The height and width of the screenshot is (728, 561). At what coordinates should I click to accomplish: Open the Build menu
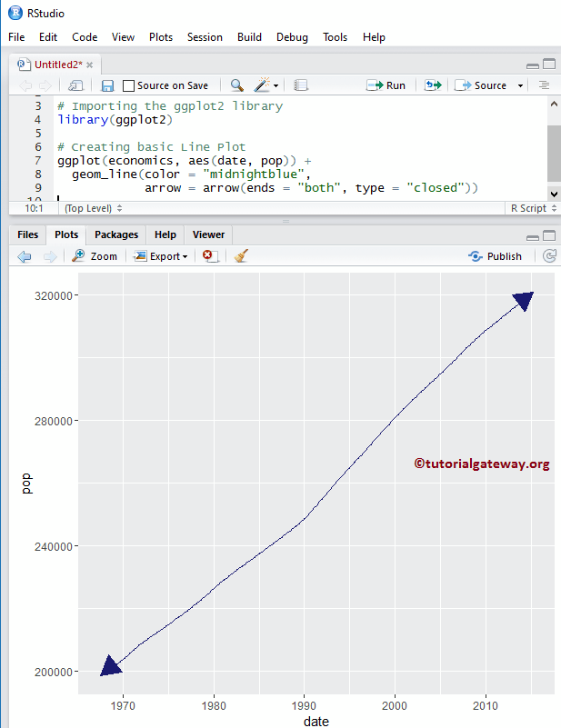click(x=249, y=37)
